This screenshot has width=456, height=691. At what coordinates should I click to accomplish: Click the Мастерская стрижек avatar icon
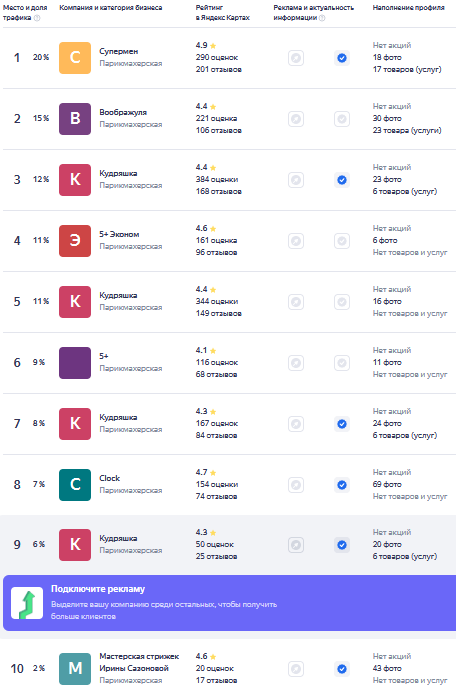75,669
